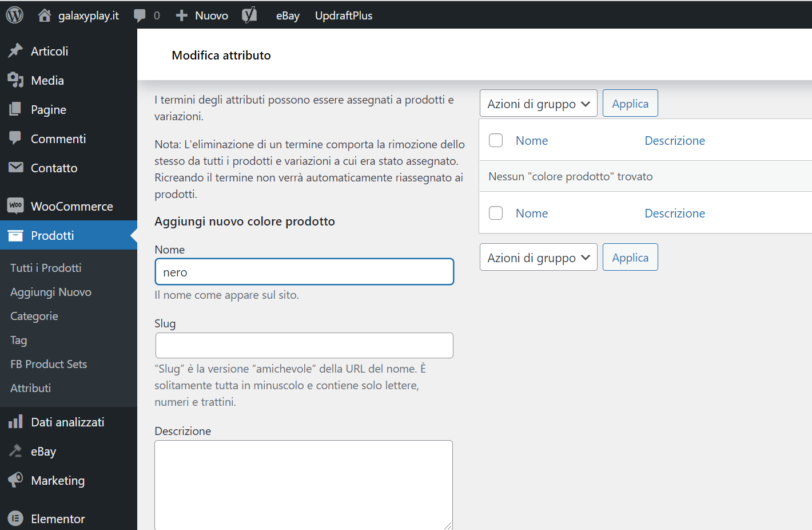Click the WordPress logo icon
Image resolution: width=812 pixels, height=530 pixels.
(15, 15)
